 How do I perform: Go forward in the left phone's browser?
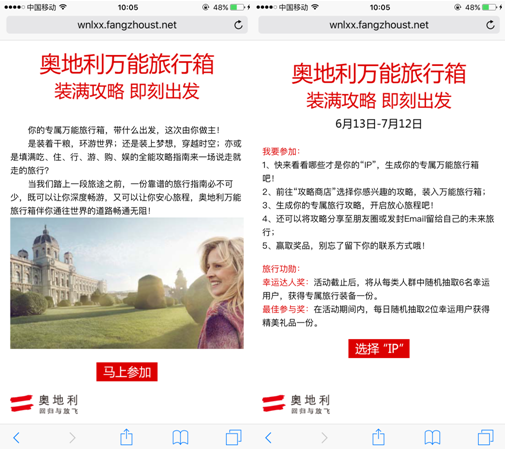click(x=72, y=437)
